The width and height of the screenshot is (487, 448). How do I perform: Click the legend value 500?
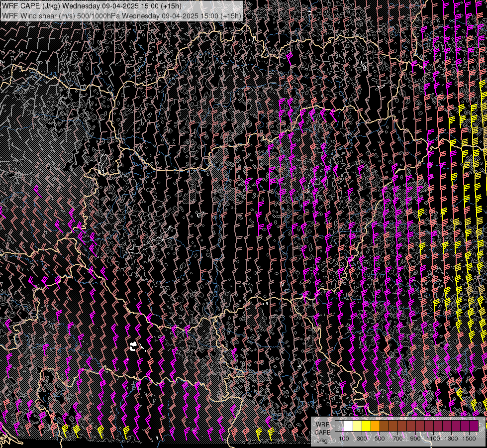[380, 439]
